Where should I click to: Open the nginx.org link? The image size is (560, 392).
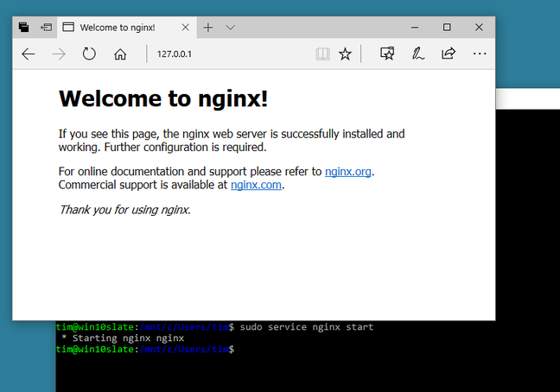point(348,172)
